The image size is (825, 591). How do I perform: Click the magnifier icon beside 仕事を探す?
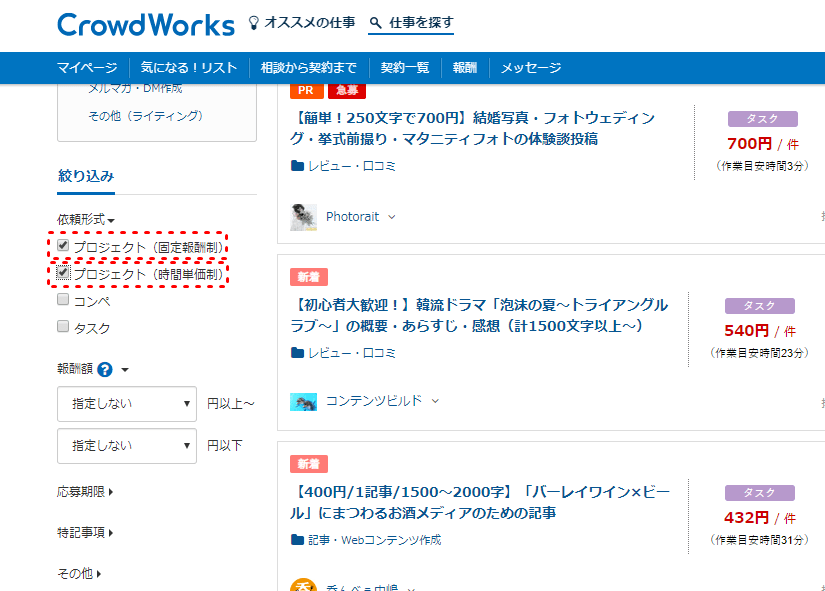[376, 22]
